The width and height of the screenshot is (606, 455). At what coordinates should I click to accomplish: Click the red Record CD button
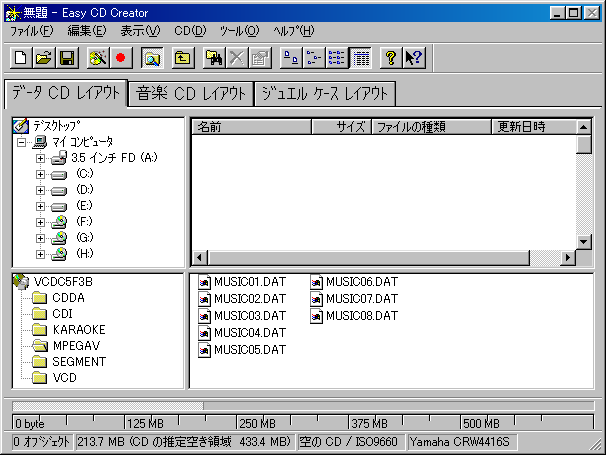[x=121, y=58]
